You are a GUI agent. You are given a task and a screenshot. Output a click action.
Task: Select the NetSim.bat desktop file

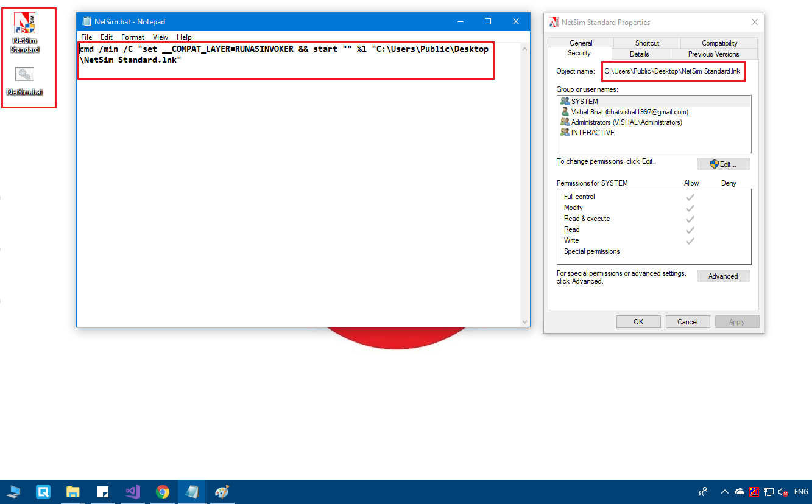24,82
